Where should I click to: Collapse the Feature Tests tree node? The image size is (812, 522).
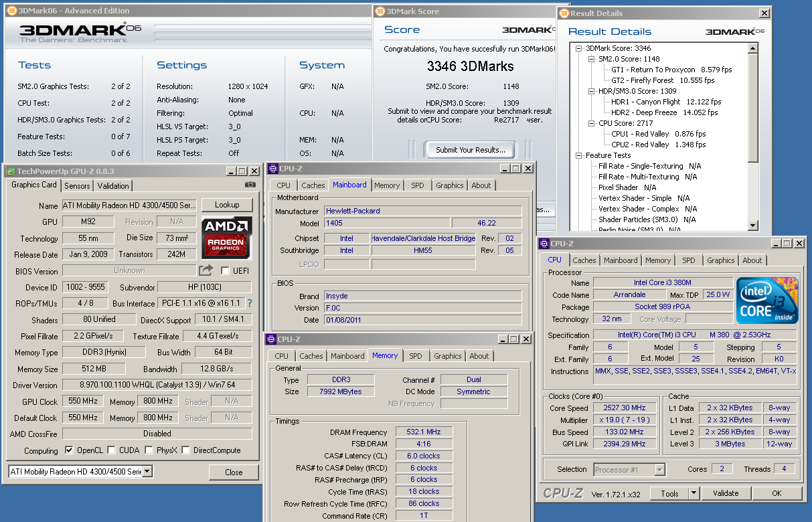(x=579, y=155)
